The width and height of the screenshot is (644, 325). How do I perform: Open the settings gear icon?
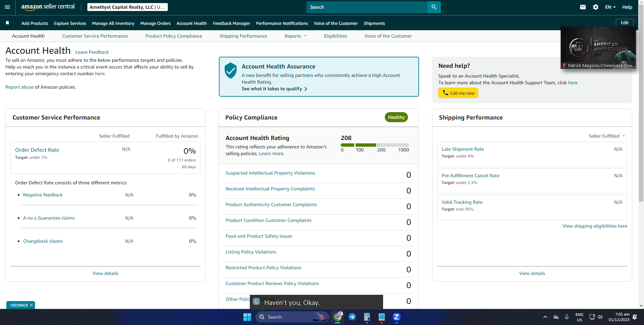click(x=596, y=7)
